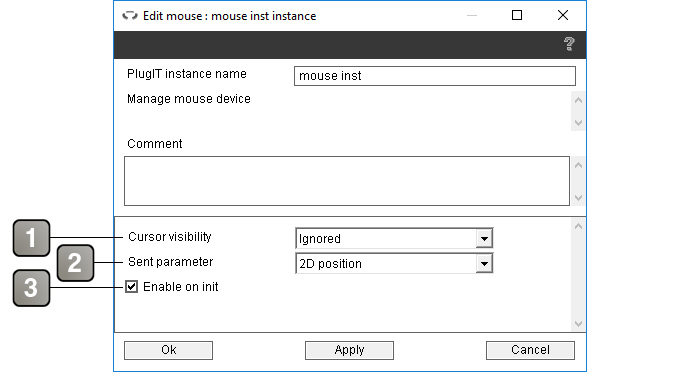Confirm with the Ok button

168,350
